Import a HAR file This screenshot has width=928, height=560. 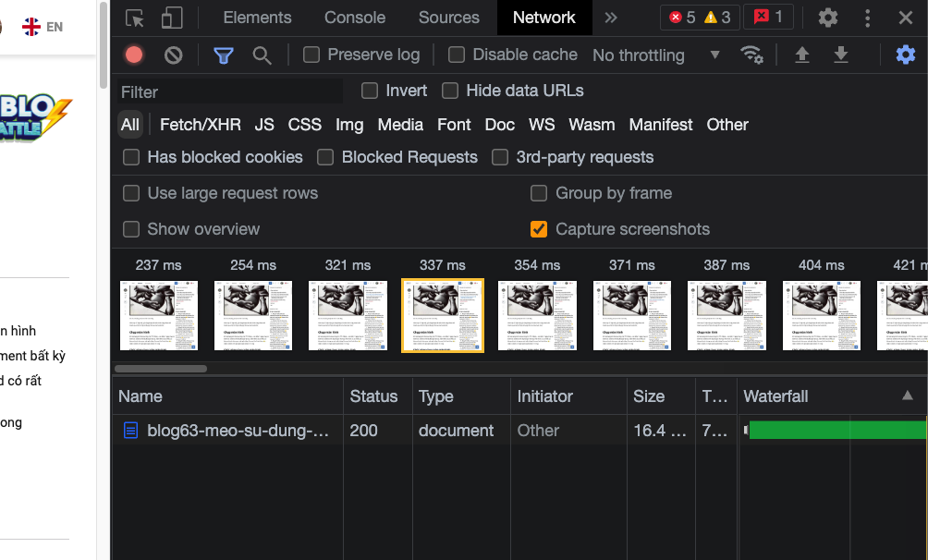(801, 55)
